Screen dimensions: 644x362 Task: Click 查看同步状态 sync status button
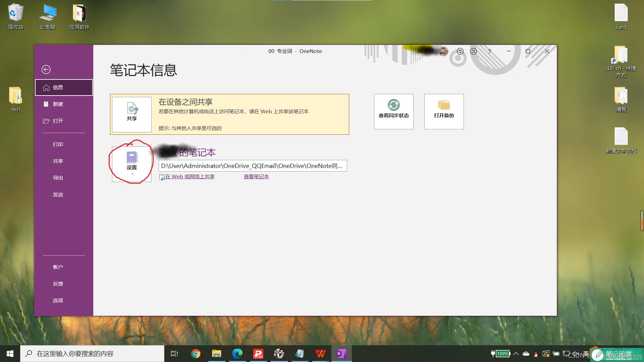coord(394,112)
